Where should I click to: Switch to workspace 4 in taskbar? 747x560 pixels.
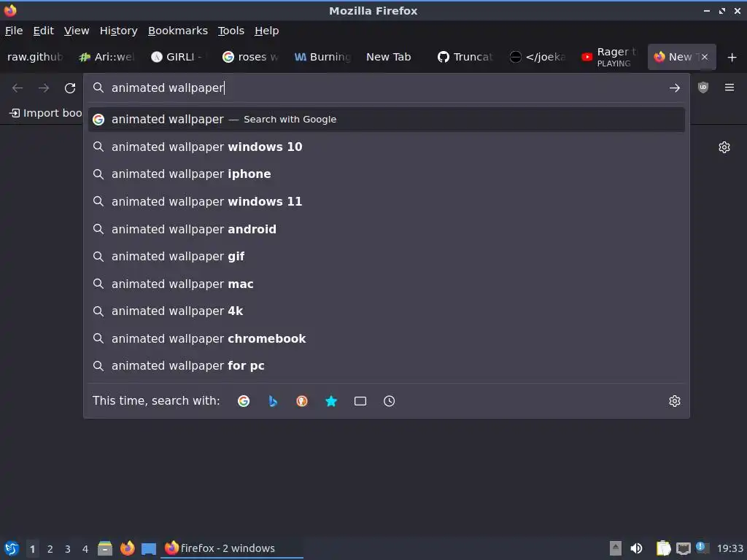(85, 549)
